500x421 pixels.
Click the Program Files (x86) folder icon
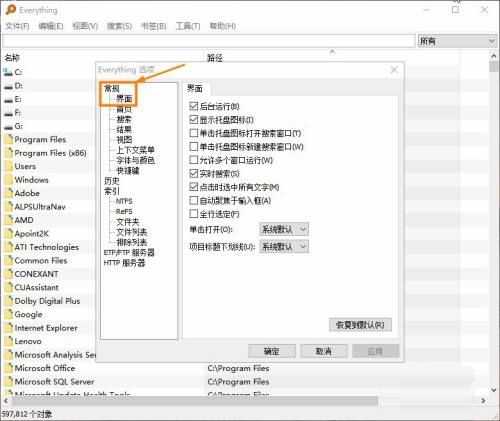tap(8, 153)
